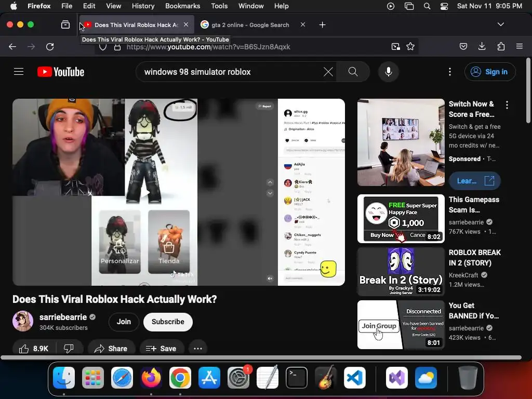Open sarriebearrie channel name link
This screenshot has height=399, width=532.
[63, 317]
